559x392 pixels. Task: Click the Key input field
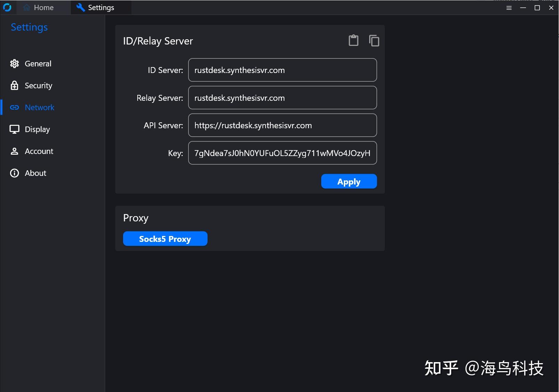click(x=282, y=153)
